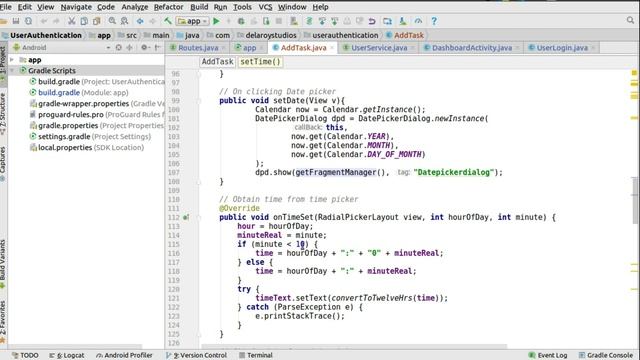Open the Analyze menu

pyautogui.click(x=135, y=7)
